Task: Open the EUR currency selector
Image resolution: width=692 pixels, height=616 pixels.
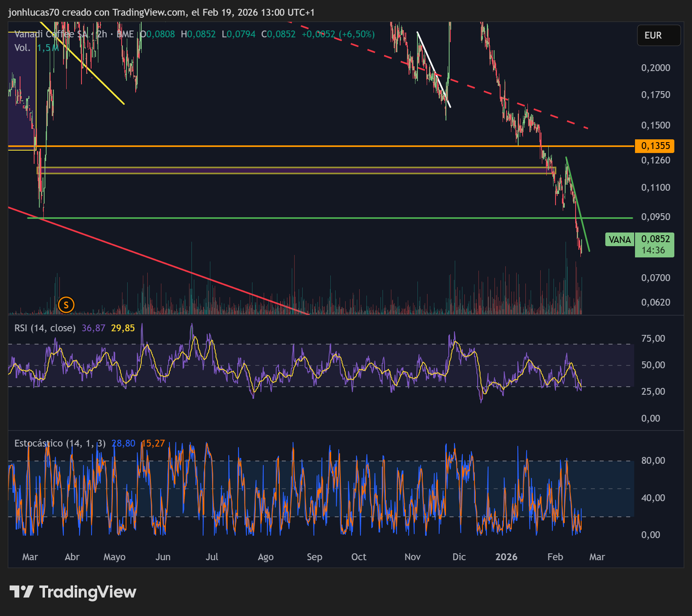Action: click(659, 35)
